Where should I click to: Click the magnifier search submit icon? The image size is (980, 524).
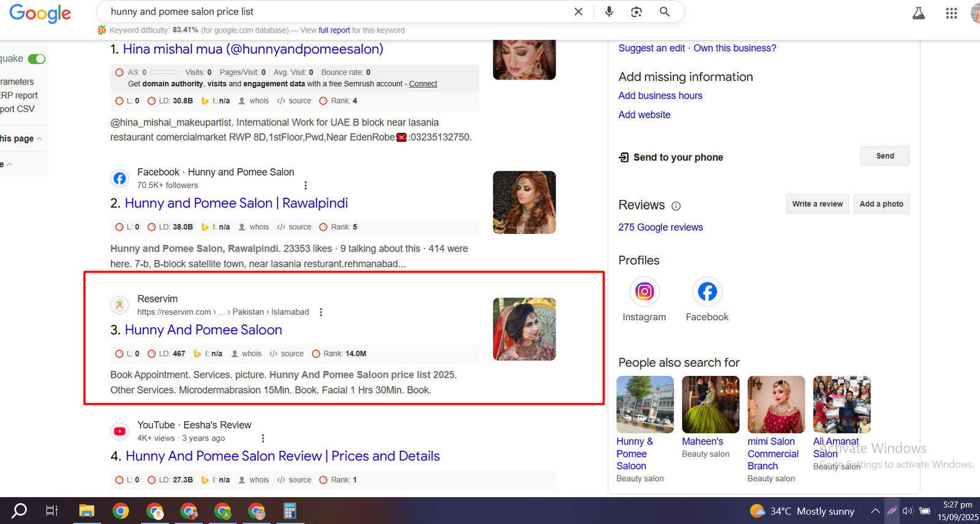(x=665, y=12)
